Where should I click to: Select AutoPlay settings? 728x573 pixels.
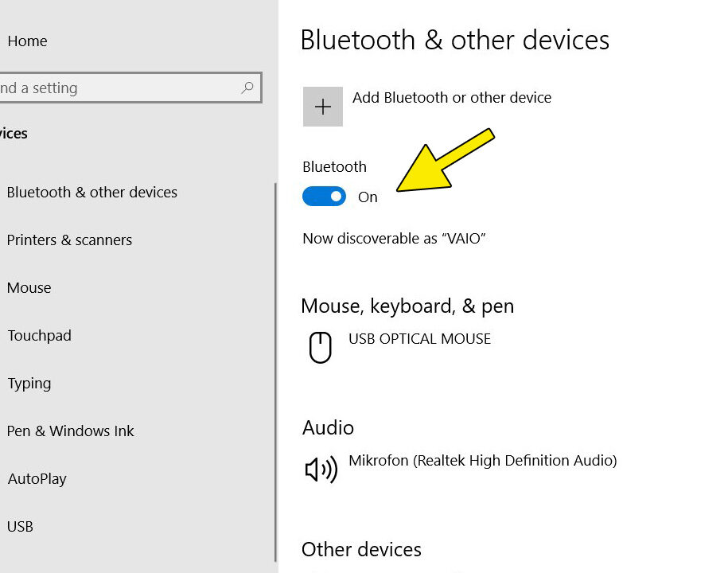(x=37, y=479)
